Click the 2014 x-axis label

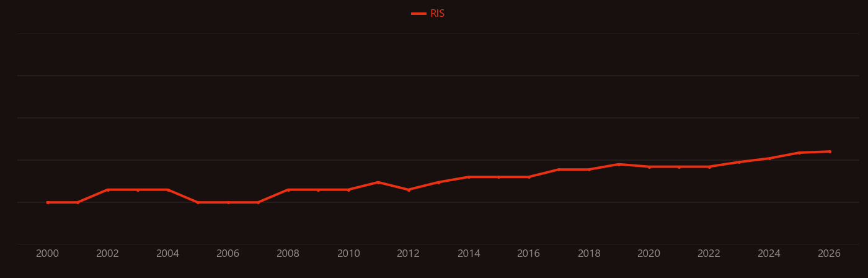point(469,254)
